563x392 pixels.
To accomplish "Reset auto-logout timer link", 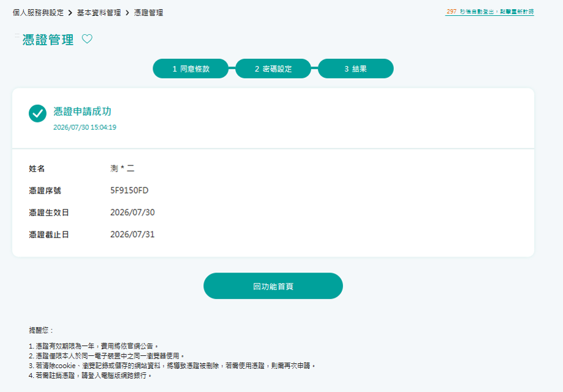I will pos(489,12).
